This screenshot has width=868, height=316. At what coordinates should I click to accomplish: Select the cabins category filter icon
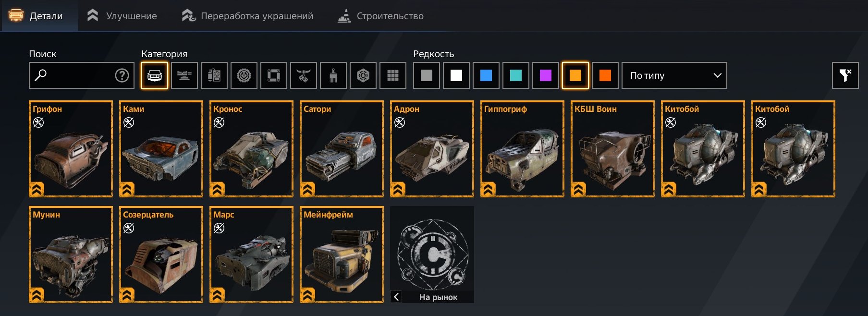coord(155,75)
